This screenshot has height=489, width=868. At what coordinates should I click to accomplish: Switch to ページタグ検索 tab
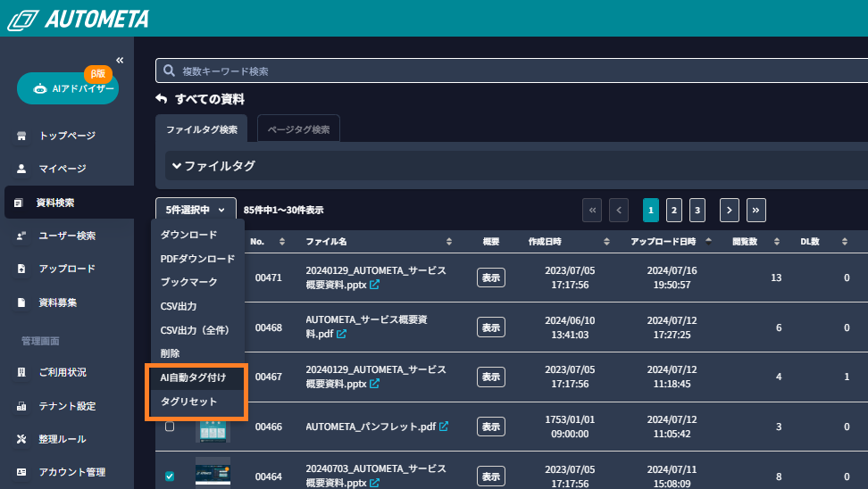click(x=298, y=129)
